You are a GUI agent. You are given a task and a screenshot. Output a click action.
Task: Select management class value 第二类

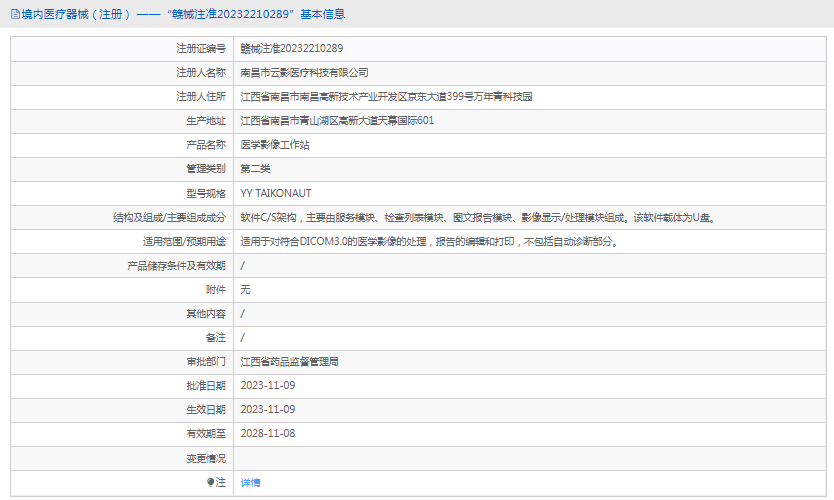pyautogui.click(x=255, y=169)
